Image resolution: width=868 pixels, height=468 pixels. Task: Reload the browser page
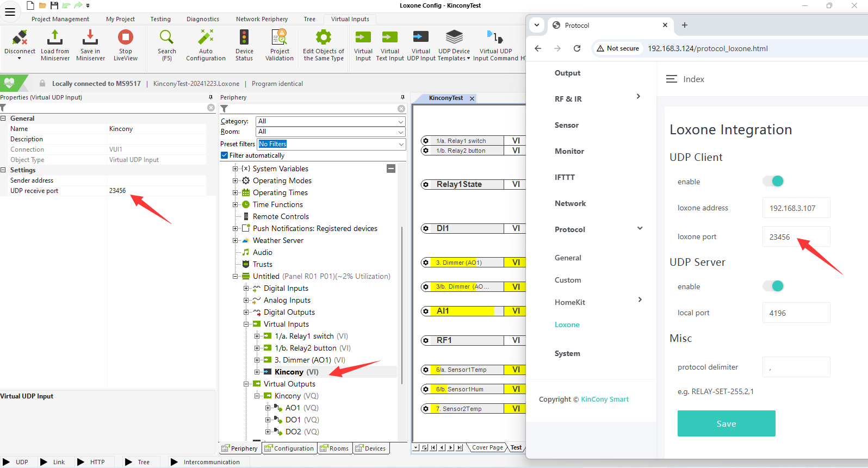(577, 48)
